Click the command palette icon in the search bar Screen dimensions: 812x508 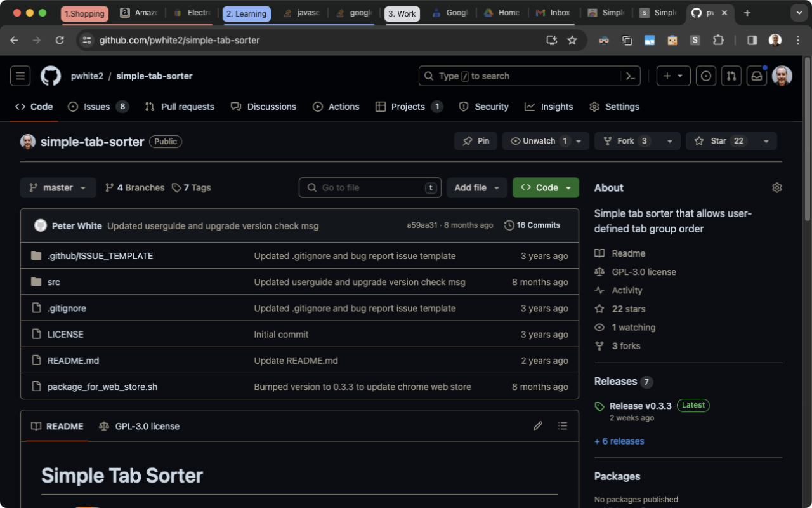[x=629, y=76]
